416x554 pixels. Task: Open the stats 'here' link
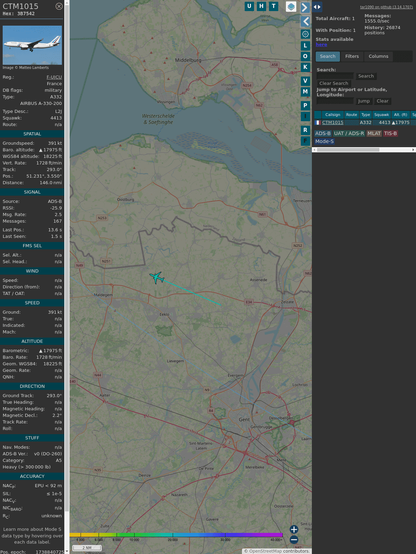[321, 45]
